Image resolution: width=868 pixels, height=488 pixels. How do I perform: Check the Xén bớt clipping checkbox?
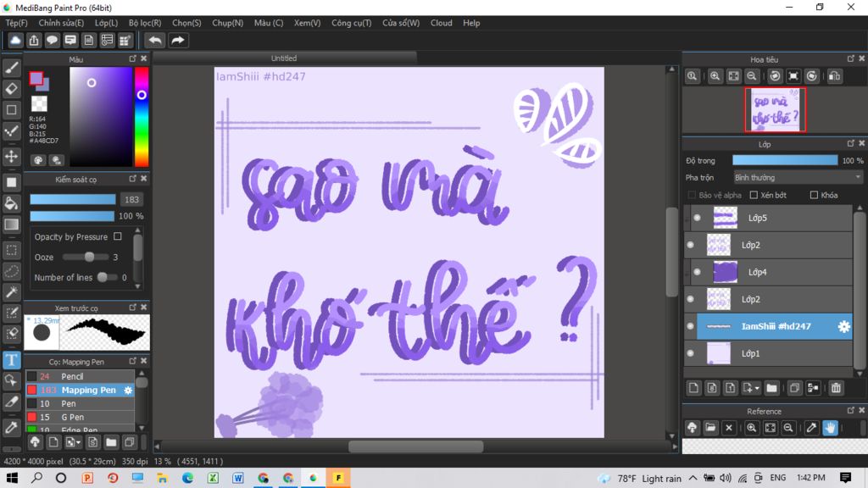(x=754, y=195)
